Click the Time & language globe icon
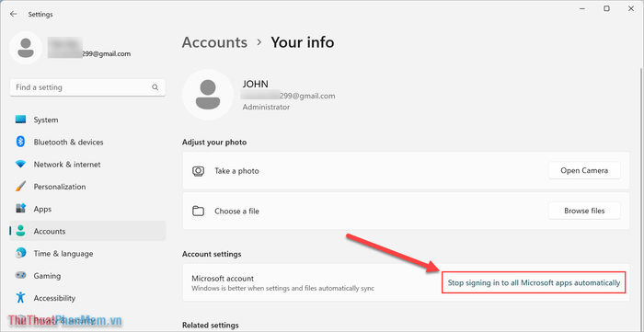The width and height of the screenshot is (644, 332). (20, 253)
